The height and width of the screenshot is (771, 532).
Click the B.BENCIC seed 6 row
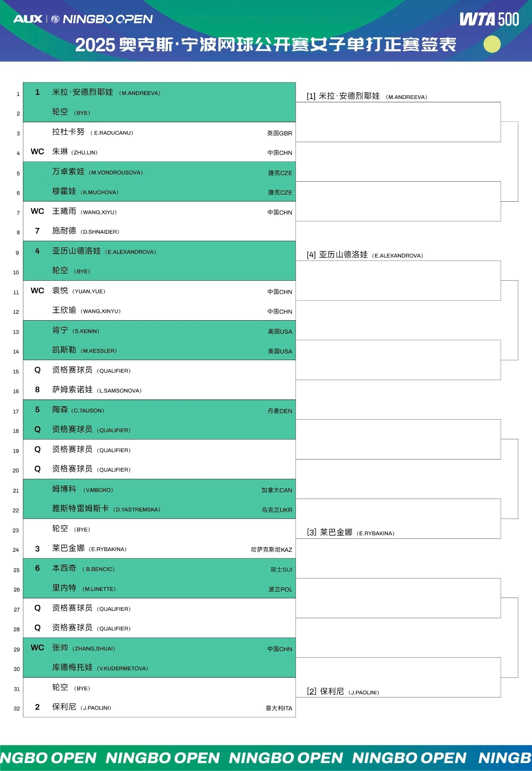[x=159, y=568]
